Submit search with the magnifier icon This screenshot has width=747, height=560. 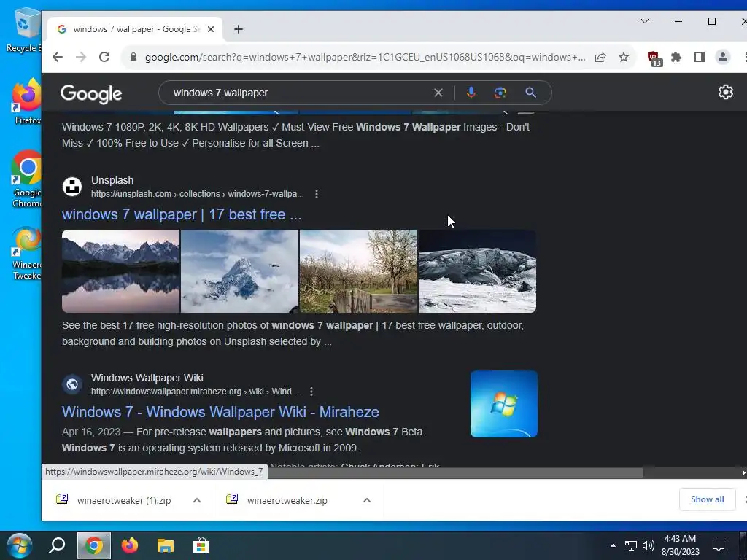(x=531, y=93)
